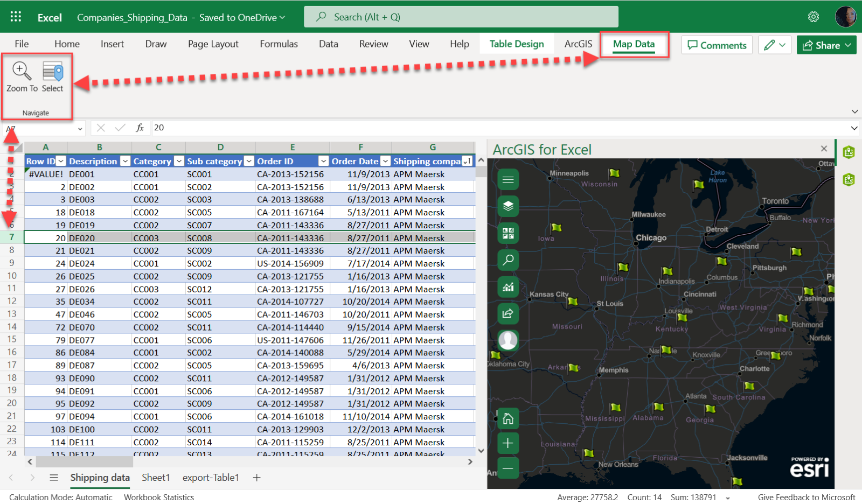
Task: Switch to the export-Table1 sheet
Action: tap(211, 478)
